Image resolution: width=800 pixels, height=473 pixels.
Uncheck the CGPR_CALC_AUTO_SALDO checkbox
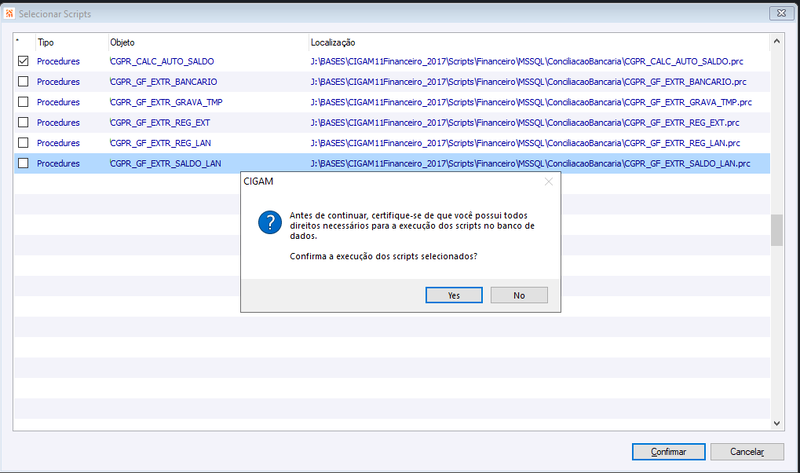tap(23, 61)
